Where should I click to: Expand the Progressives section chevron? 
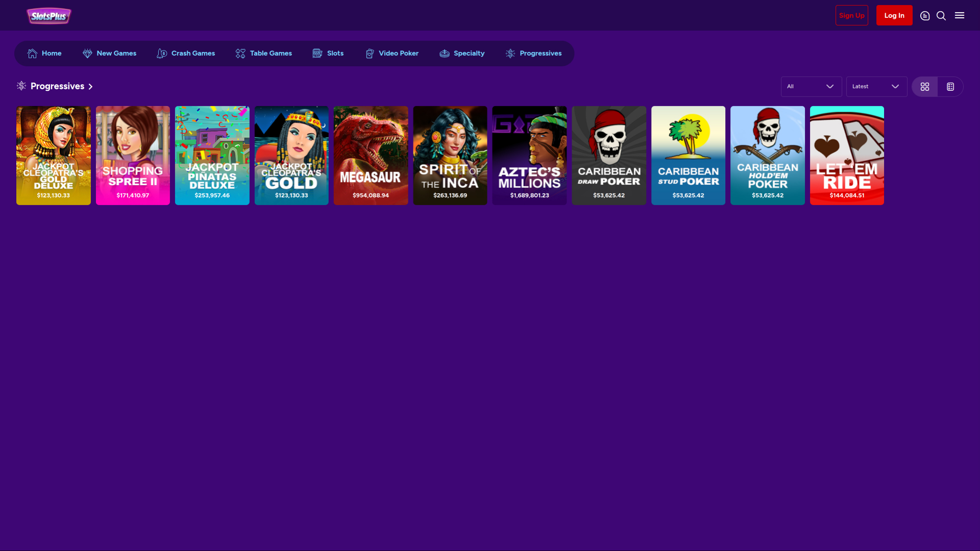(x=90, y=86)
